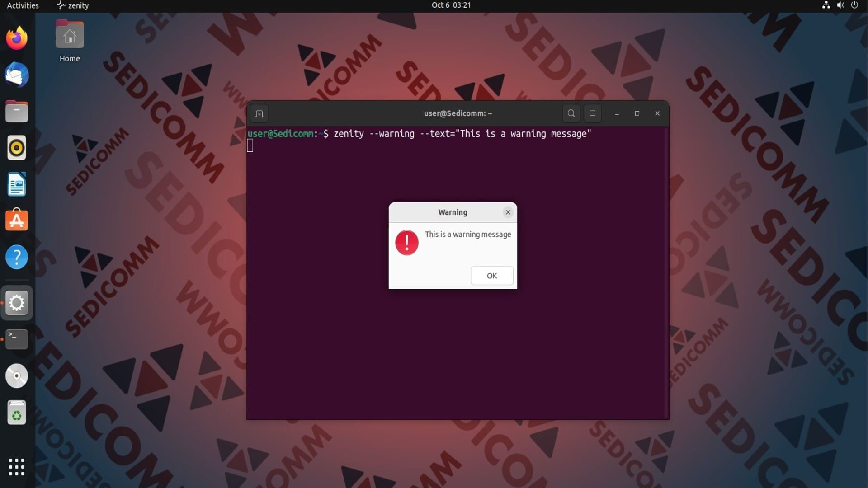Launch Thunderbird mail from dock
The image size is (868, 488).
coord(17,75)
